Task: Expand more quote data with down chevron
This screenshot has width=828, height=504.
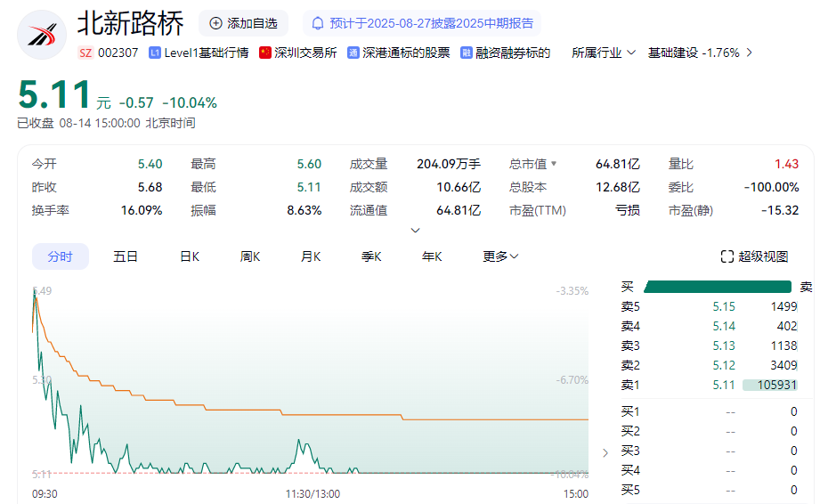Action: click(x=416, y=231)
